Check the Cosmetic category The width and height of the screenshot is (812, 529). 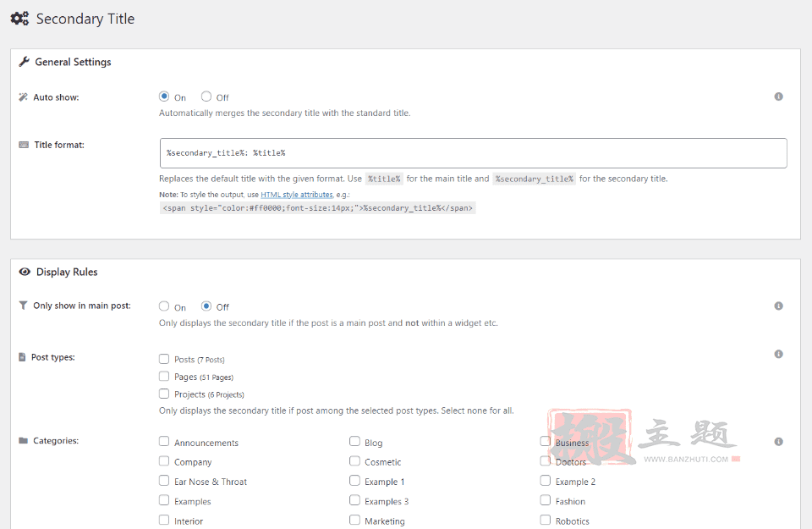354,461
